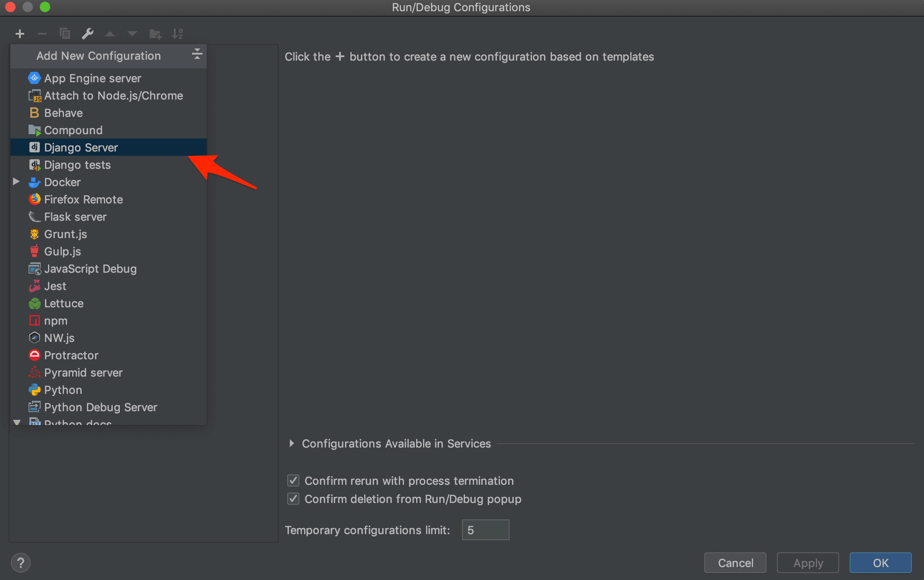The height and width of the screenshot is (580, 924).
Task: Click the Create New Folder icon
Action: (155, 34)
